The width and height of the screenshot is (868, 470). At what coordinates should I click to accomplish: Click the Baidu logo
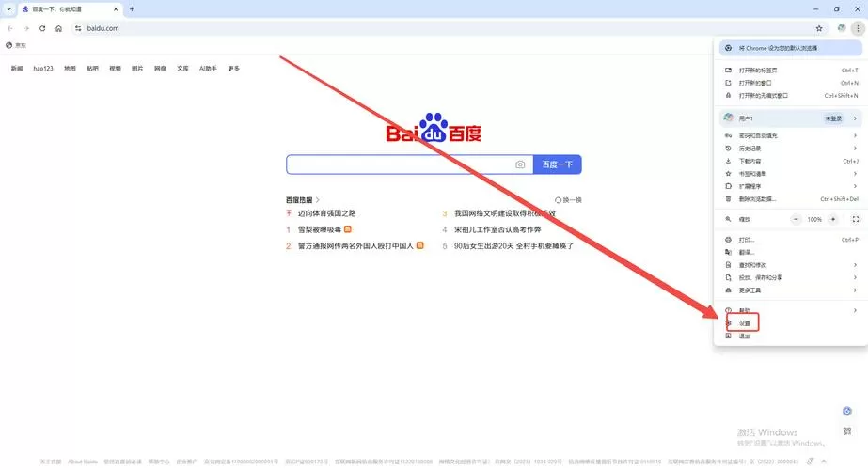(434, 129)
